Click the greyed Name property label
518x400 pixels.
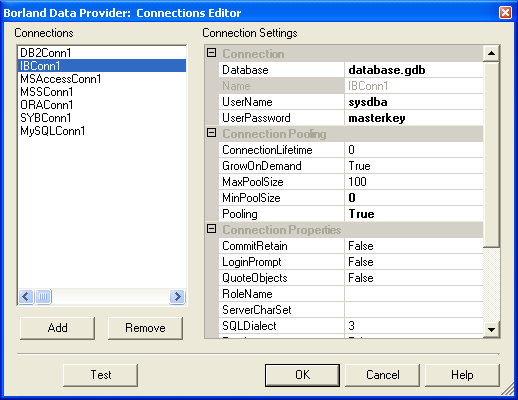[x=281, y=86]
